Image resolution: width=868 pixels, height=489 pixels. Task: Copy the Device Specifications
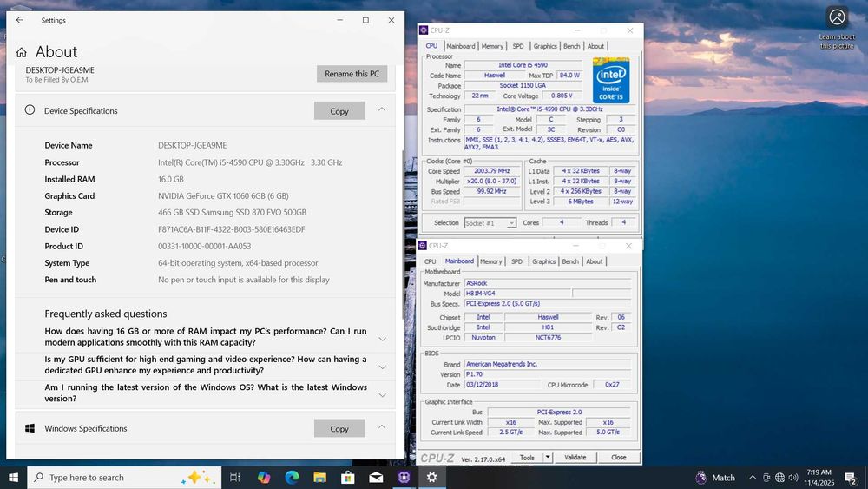point(339,111)
